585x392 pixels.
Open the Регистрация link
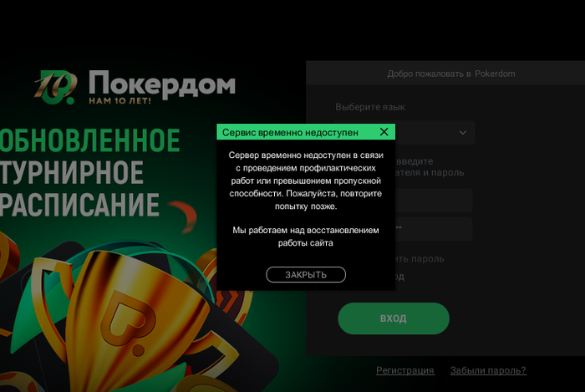405,370
